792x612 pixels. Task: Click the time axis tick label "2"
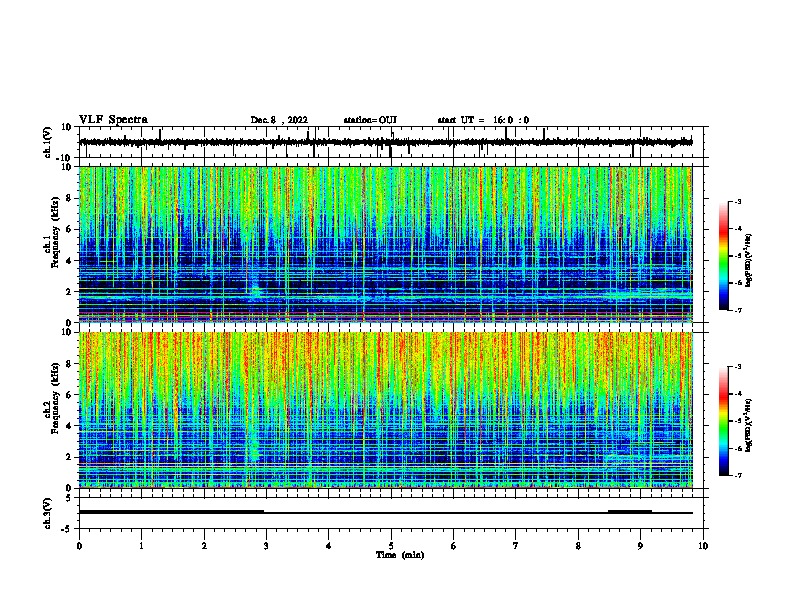point(204,546)
